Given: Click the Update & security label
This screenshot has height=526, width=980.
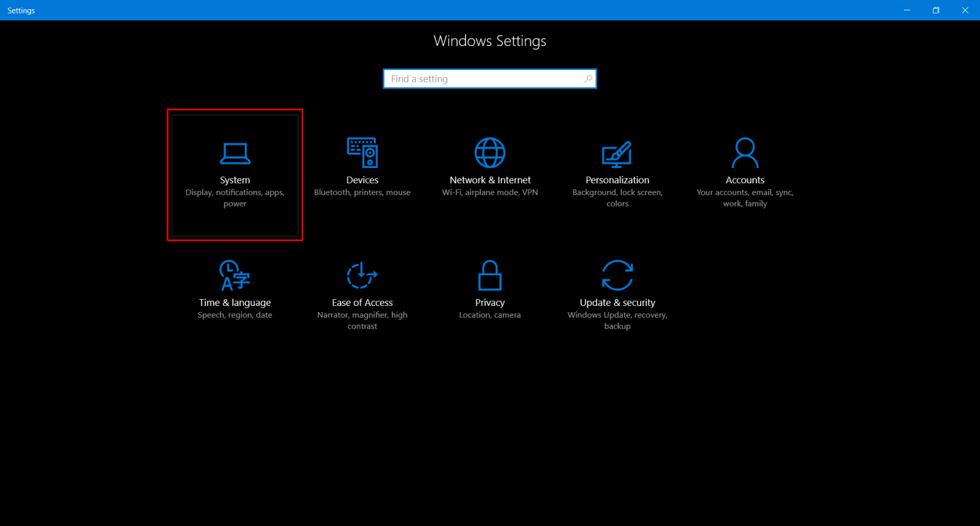Looking at the screenshot, I should pyautogui.click(x=617, y=303).
